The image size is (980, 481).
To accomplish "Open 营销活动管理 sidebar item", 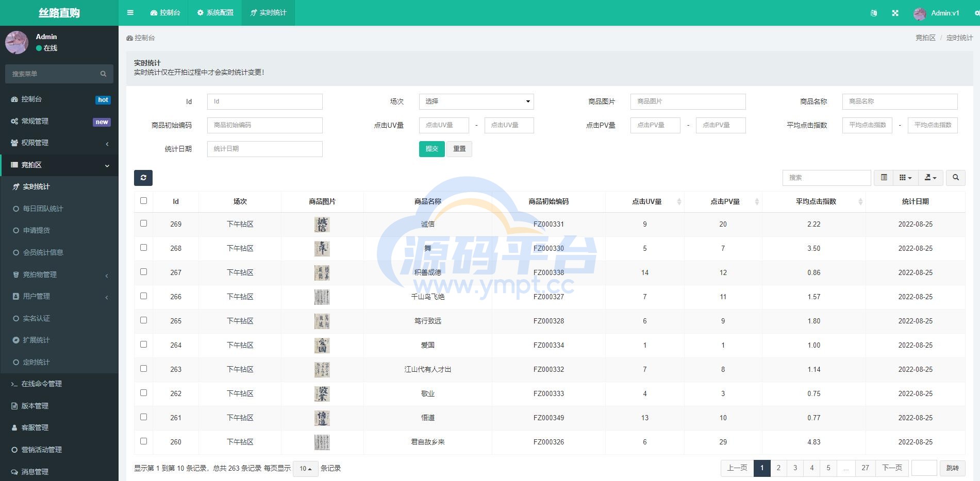I will pyautogui.click(x=59, y=450).
